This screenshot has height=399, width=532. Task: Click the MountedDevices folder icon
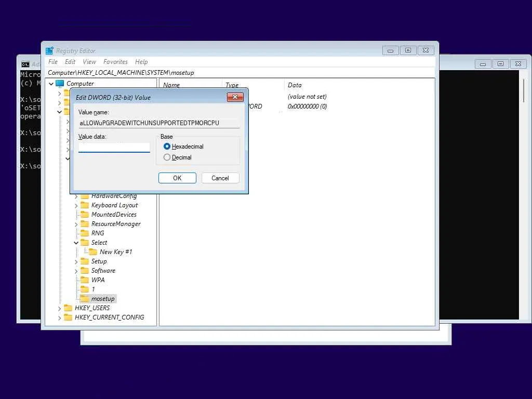tap(85, 215)
